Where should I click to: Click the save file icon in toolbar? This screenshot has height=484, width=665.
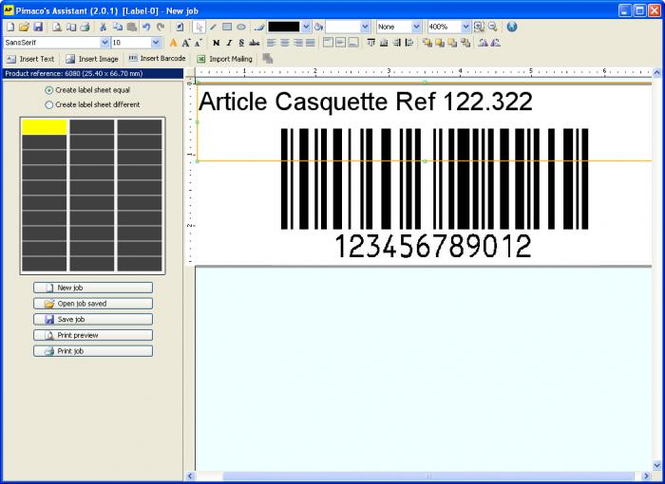coord(38,27)
